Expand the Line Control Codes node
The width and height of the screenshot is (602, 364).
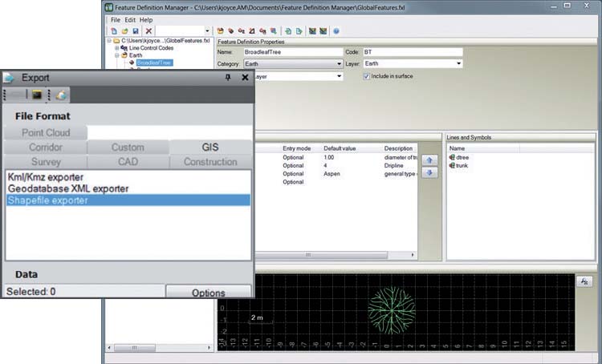click(x=116, y=48)
